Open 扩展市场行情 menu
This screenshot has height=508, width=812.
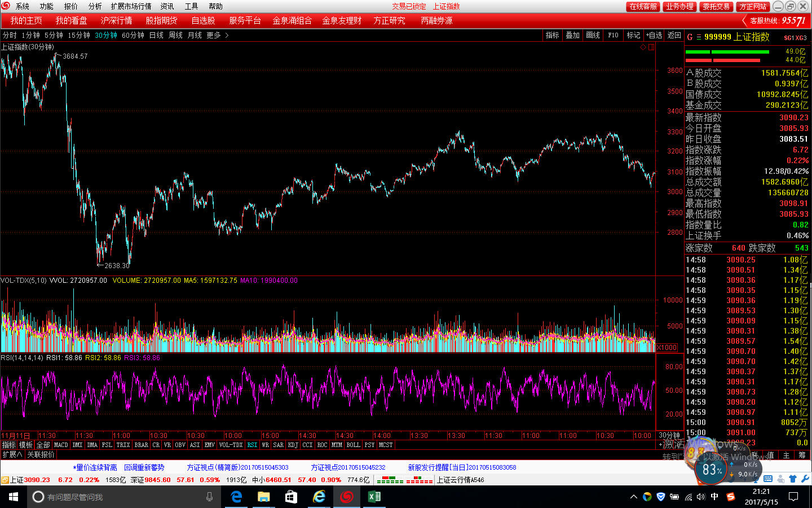point(131,6)
